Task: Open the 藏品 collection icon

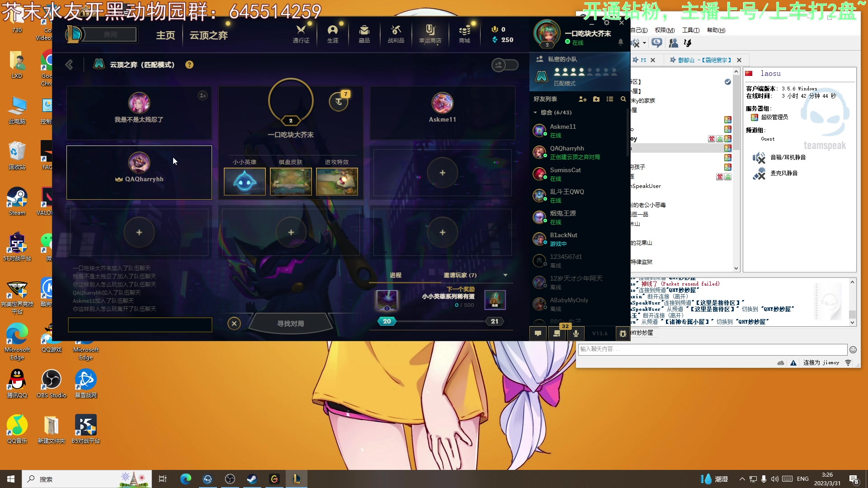Action: click(364, 34)
